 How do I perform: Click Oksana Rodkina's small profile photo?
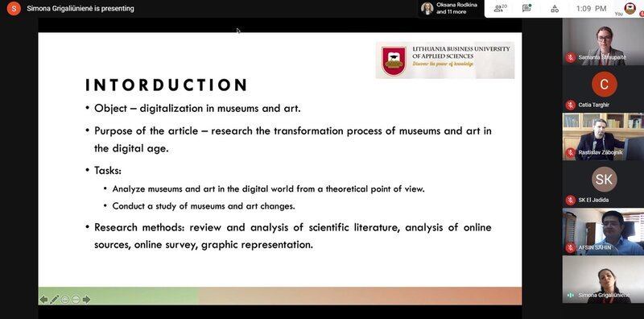(427, 8)
